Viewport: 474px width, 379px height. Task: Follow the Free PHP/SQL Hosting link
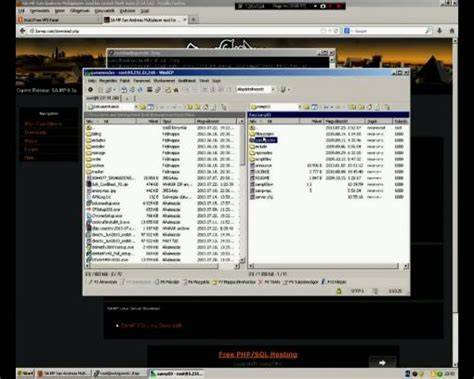tap(258, 354)
